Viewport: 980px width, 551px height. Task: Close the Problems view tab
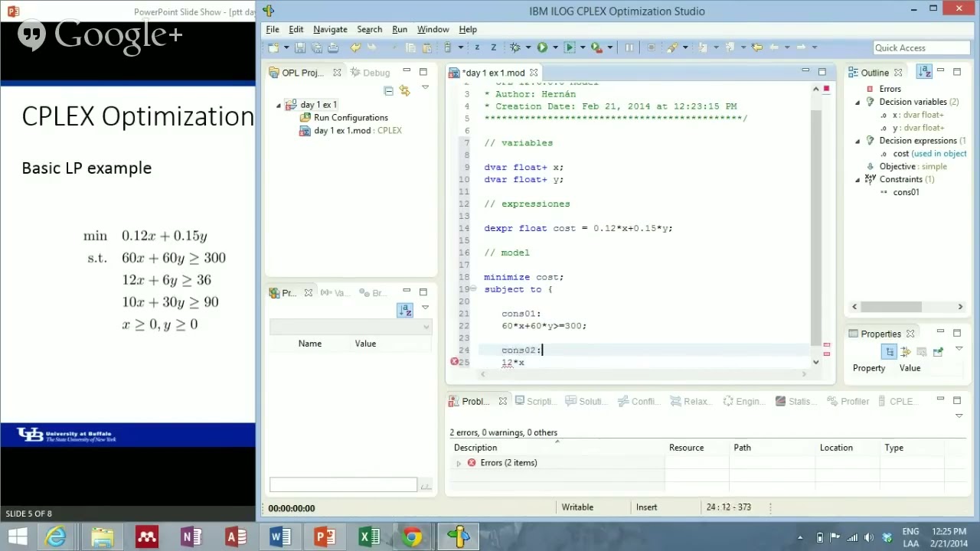coord(502,401)
